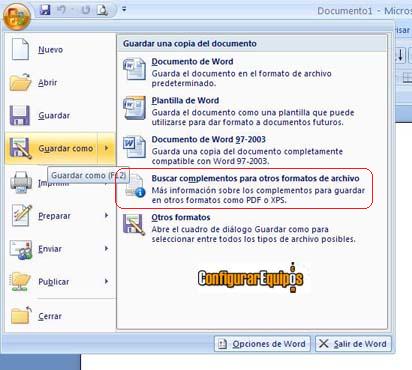
Task: Click the Save floppy icon in quick access toolbar
Action: [45, 10]
